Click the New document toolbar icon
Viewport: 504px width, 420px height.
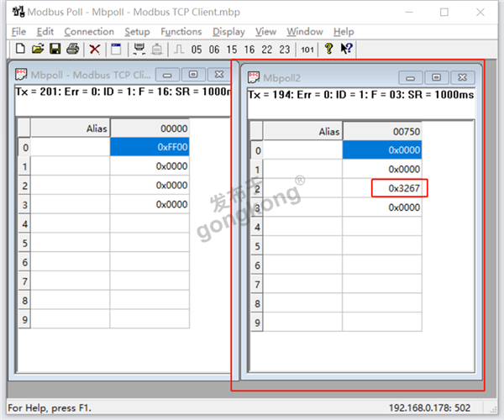point(20,49)
